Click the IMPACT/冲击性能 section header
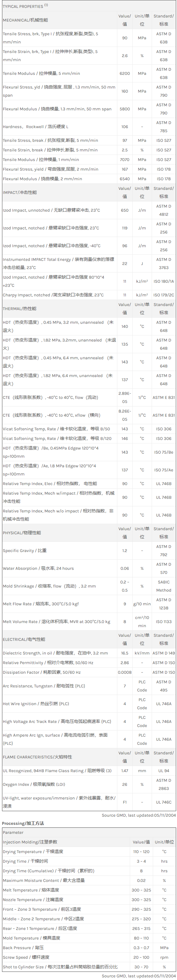Screen dimensions: 177x980 point(20,192)
